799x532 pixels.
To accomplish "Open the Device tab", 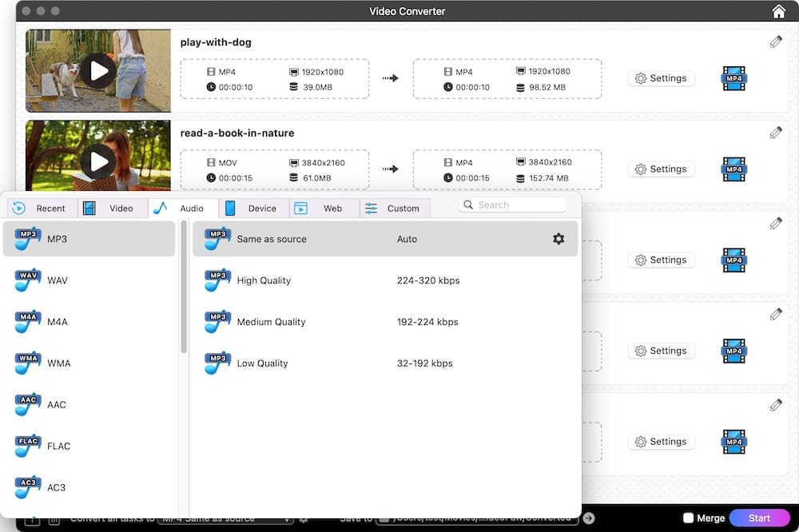I will pyautogui.click(x=253, y=208).
